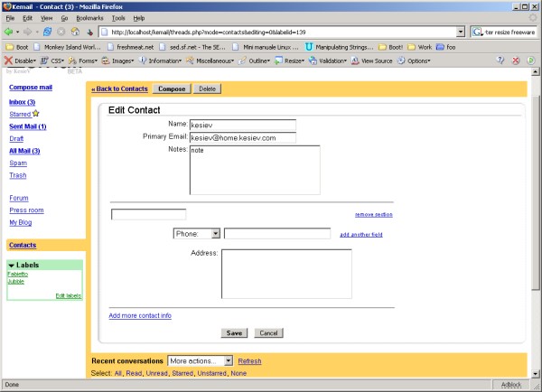
Task: Click the add another field link
Action: tap(361, 235)
